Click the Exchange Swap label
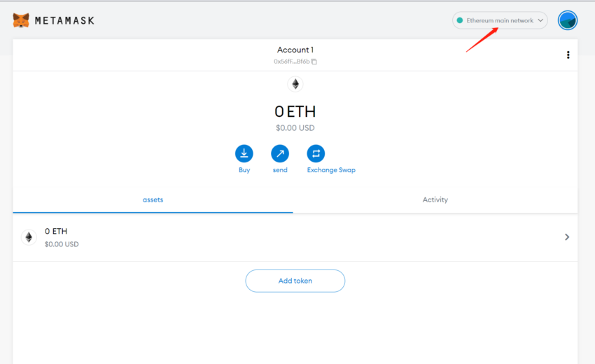Viewport: 595px width, 364px height. [331, 170]
